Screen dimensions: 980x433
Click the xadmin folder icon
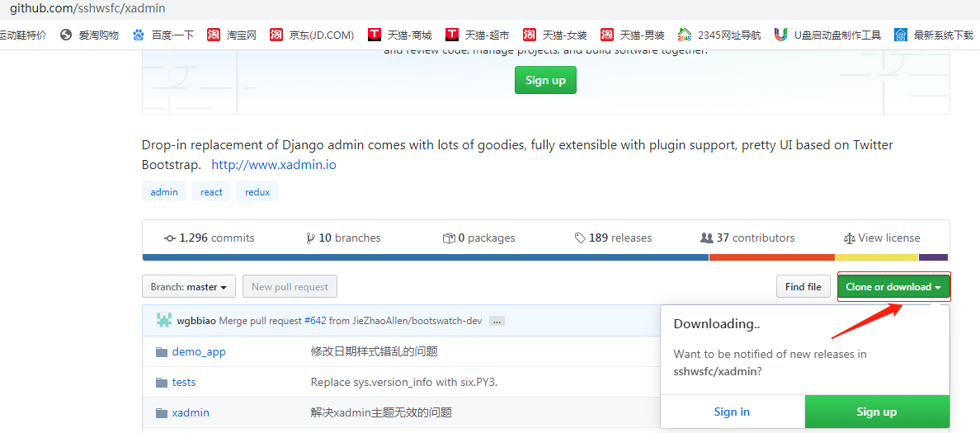coord(162,413)
